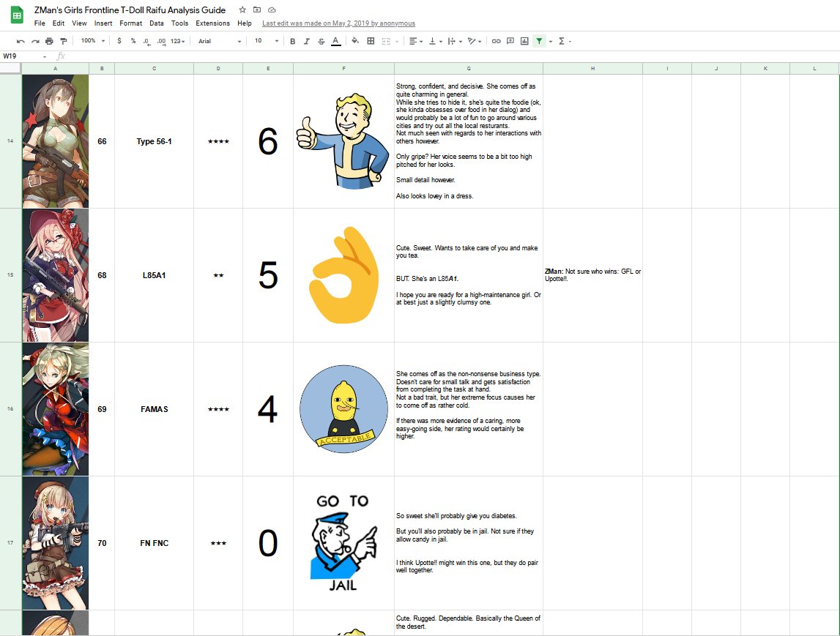Click the Vault Boy thumbs-up image

coord(343,141)
